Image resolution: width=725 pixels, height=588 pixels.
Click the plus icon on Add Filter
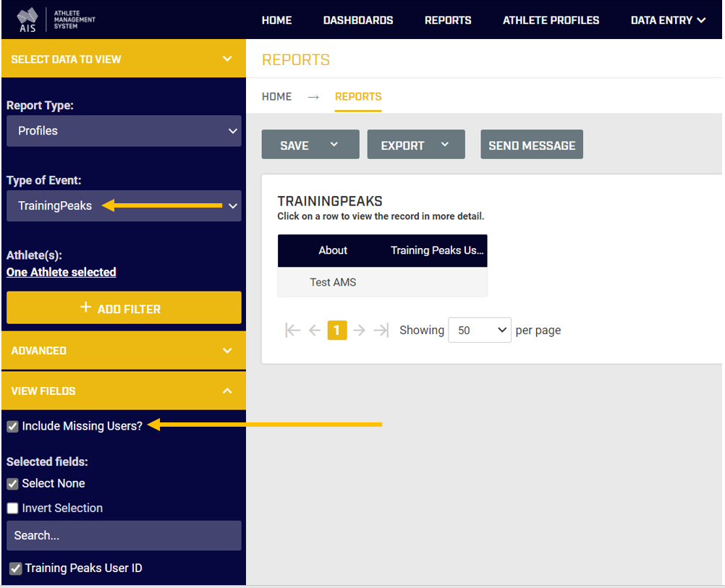85,307
